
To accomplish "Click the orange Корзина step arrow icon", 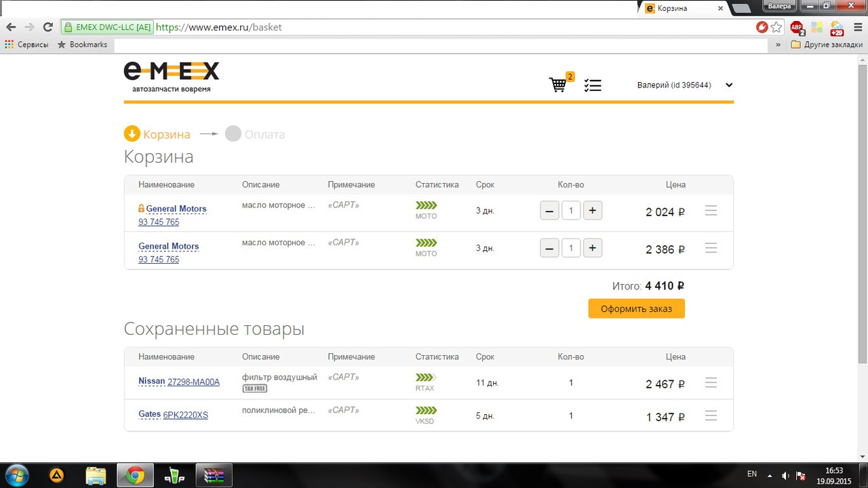I will pyautogui.click(x=132, y=134).
